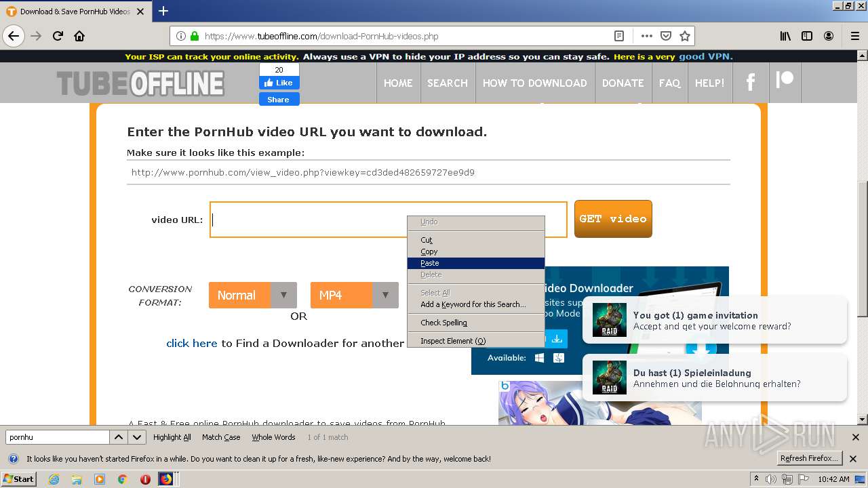868x488 pixels.
Task: Visit TubeOffline Facebook page icon
Action: click(x=751, y=83)
